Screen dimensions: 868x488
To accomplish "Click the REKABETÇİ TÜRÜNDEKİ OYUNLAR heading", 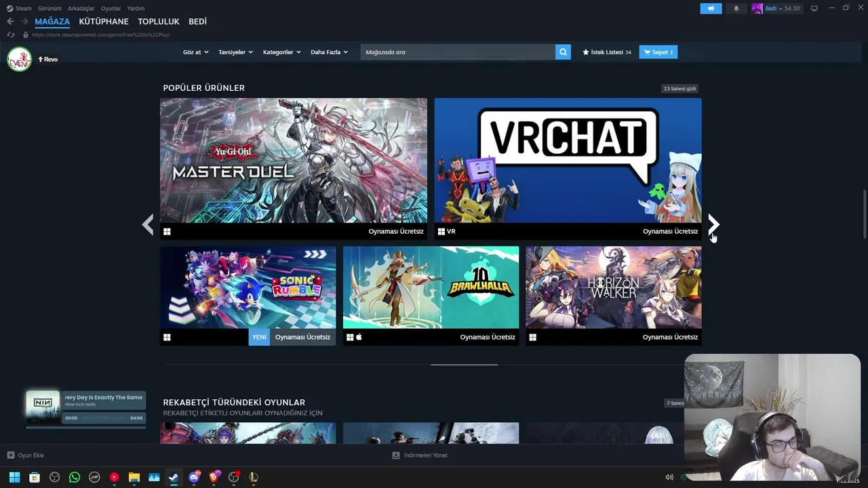I will [234, 403].
